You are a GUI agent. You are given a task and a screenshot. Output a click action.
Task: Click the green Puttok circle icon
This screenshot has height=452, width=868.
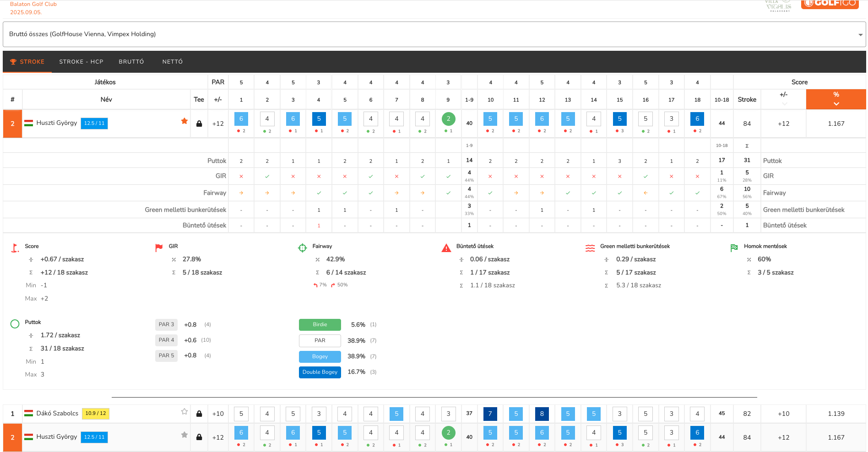[x=15, y=324]
